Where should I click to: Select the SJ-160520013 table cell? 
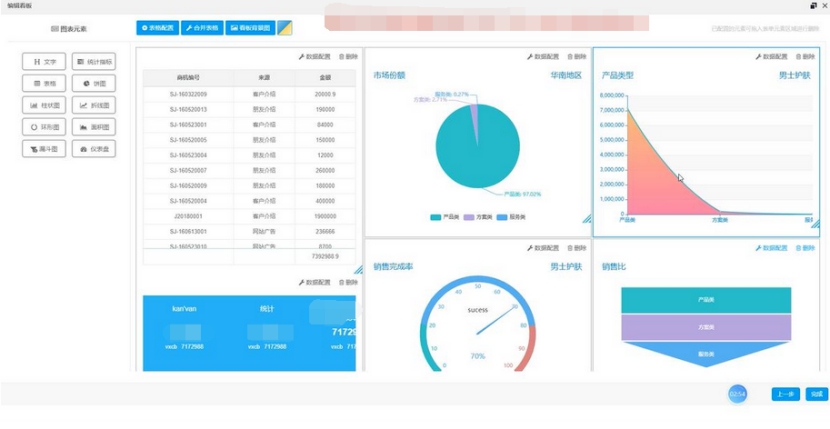pyautogui.click(x=188, y=110)
